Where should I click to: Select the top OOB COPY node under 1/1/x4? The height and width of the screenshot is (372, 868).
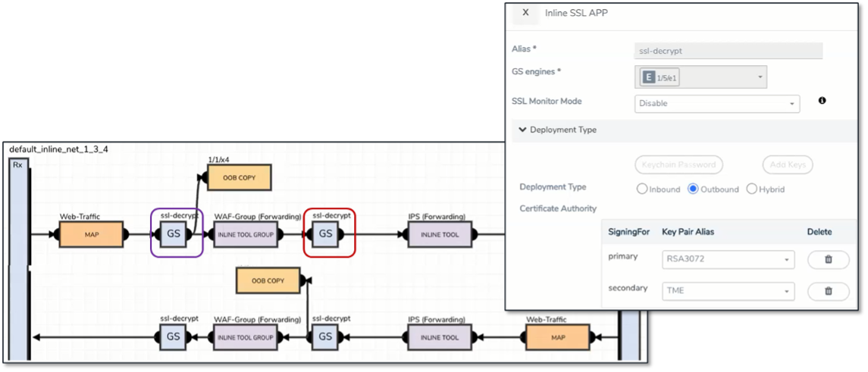tap(239, 178)
